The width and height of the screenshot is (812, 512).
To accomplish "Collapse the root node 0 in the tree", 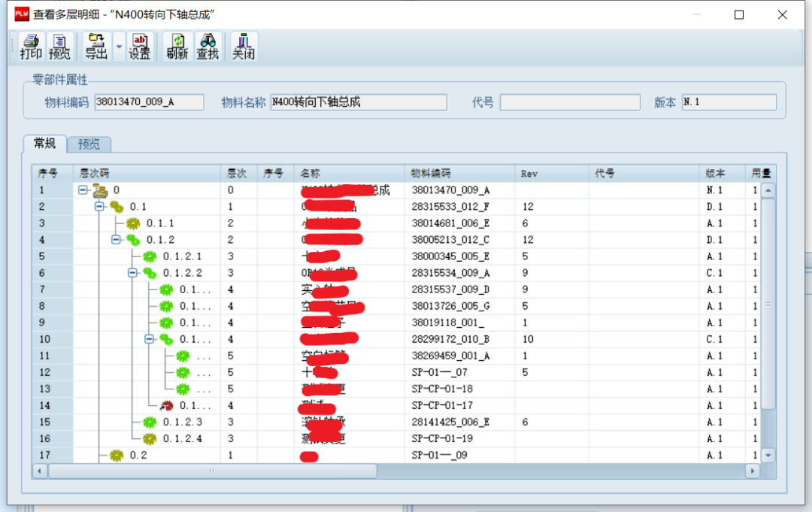I will coord(83,190).
